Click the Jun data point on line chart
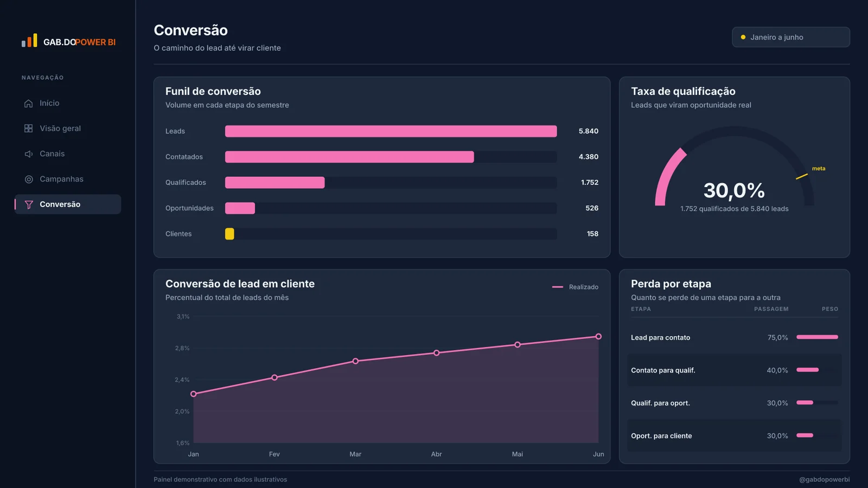 click(598, 337)
